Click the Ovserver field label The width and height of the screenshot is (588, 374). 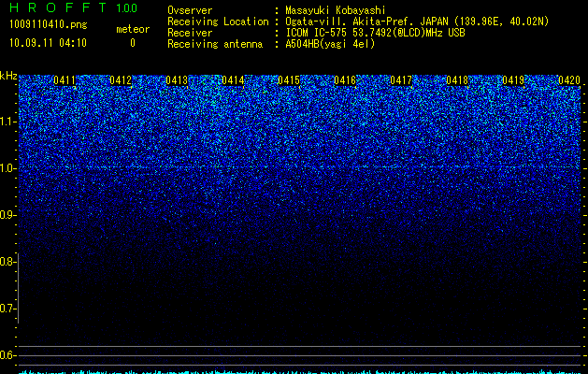tap(190, 10)
